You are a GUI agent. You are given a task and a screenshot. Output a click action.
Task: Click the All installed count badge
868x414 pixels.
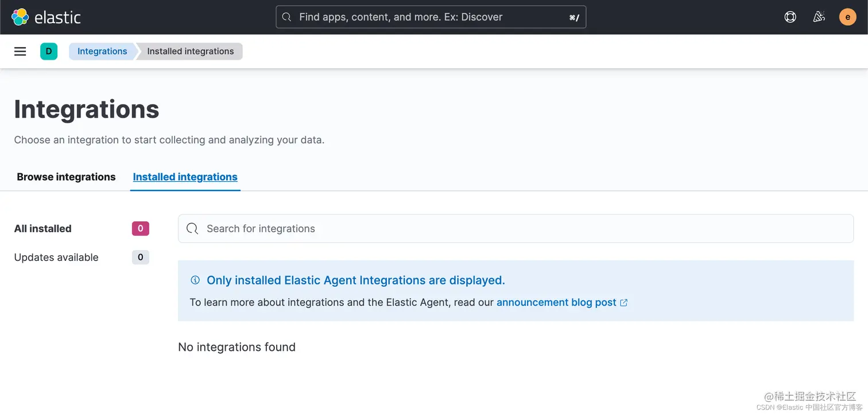141,229
